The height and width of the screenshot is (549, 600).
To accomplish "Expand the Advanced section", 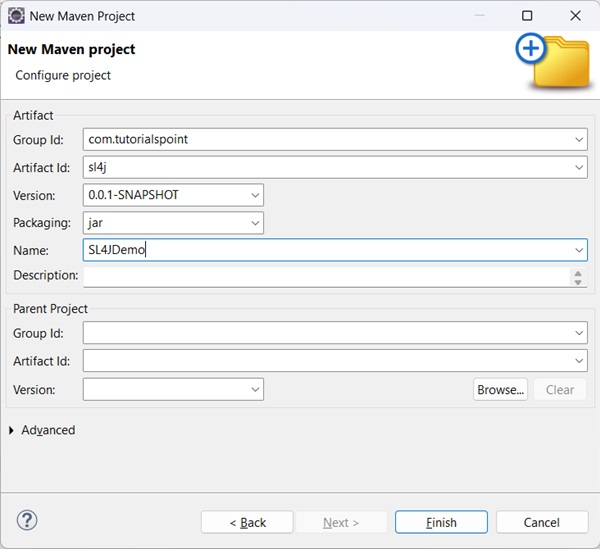I will click(x=12, y=430).
